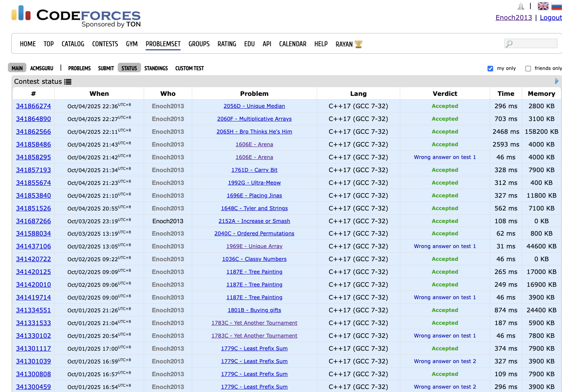
Task: Open notifications bell icon near the flags
Action: tap(521, 6)
